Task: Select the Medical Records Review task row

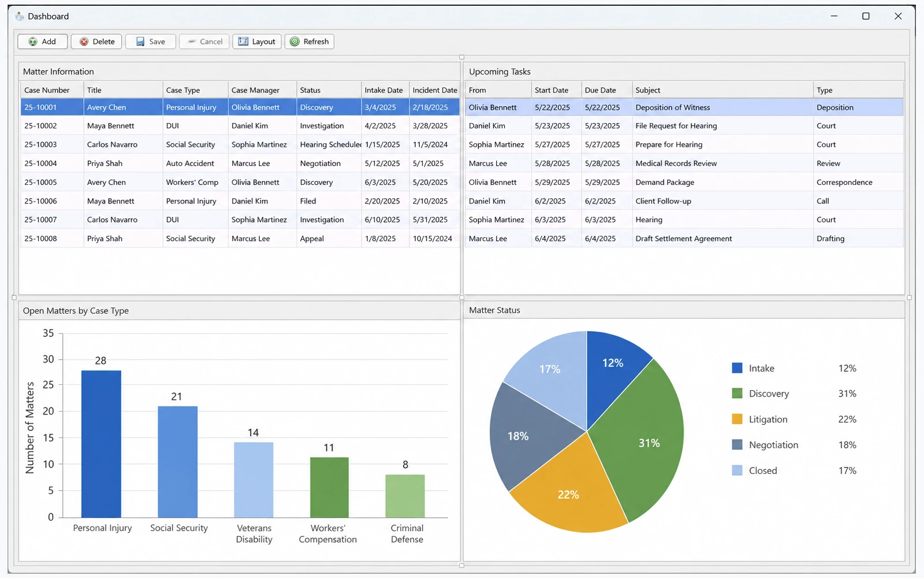Action: point(684,164)
